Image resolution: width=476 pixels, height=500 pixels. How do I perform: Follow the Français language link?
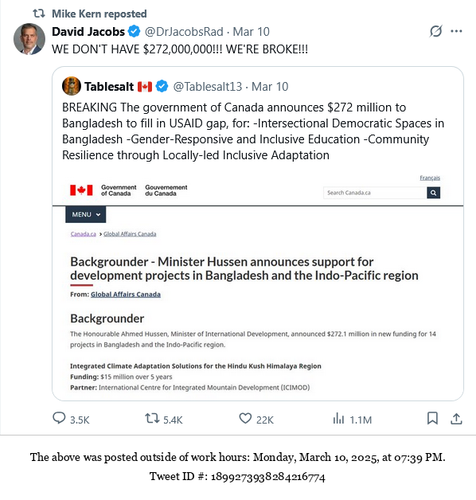pyautogui.click(x=430, y=178)
